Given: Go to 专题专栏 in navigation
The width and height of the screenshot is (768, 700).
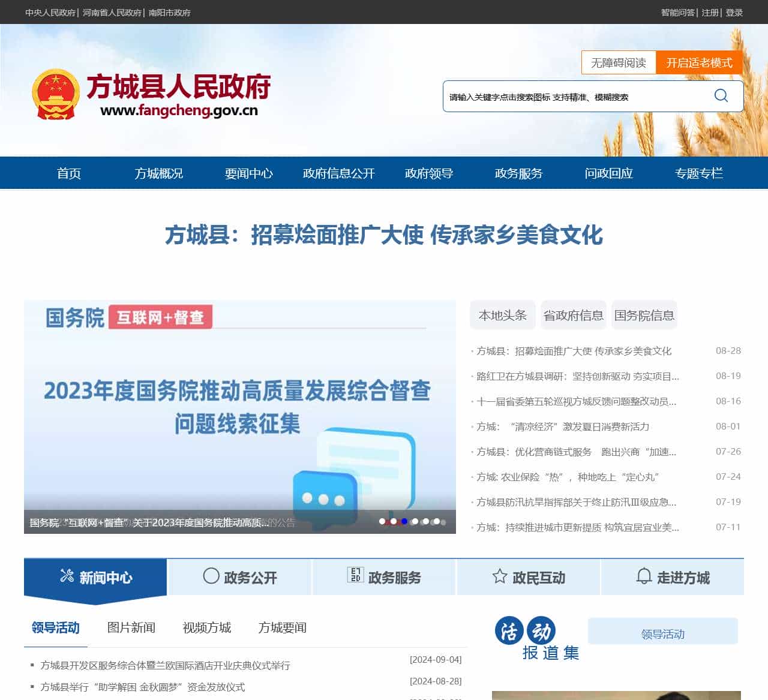Looking at the screenshot, I should click(699, 173).
